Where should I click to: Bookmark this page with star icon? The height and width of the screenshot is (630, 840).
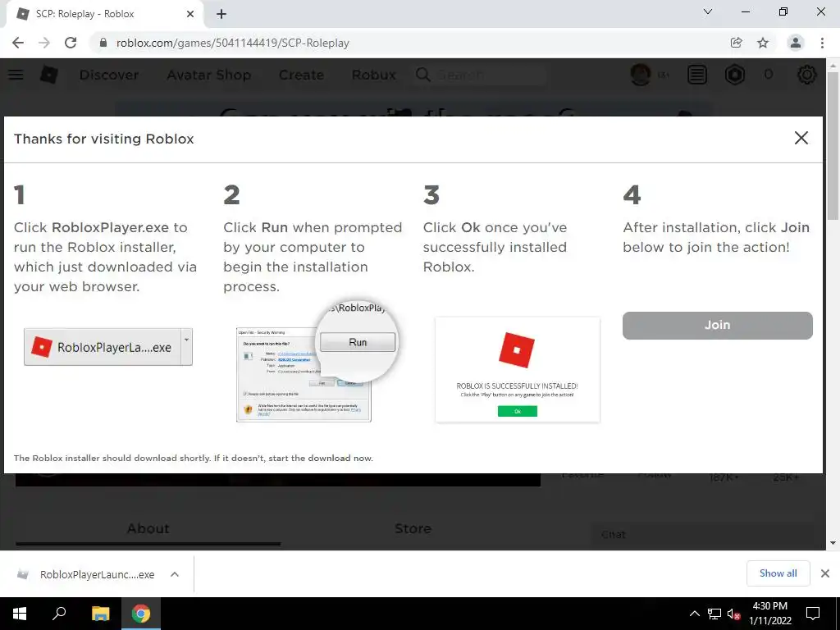point(763,43)
